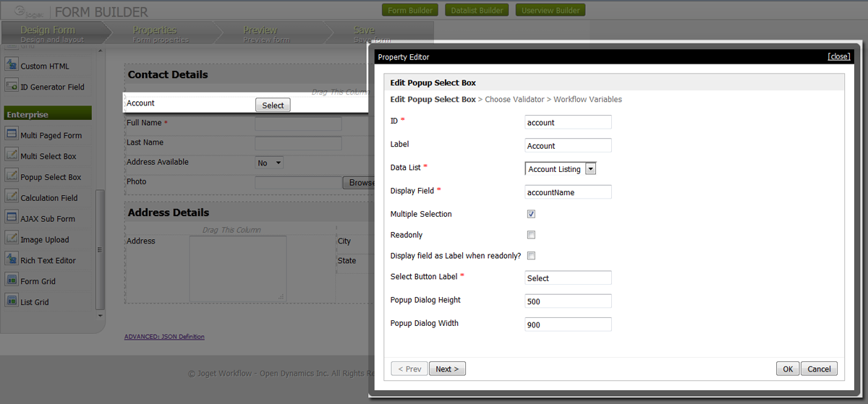Jump to Workflow Variables page
Screen dimensions: 868x404
click(x=587, y=100)
